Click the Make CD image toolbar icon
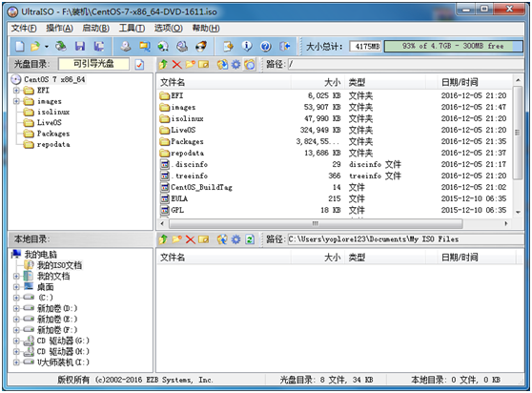The height and width of the screenshot is (393, 532). [126, 46]
